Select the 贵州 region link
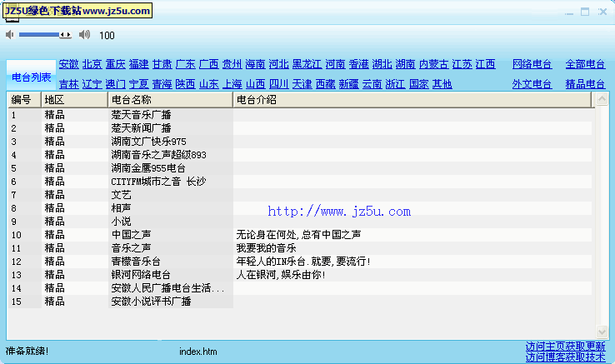The image size is (615, 364). click(x=232, y=64)
